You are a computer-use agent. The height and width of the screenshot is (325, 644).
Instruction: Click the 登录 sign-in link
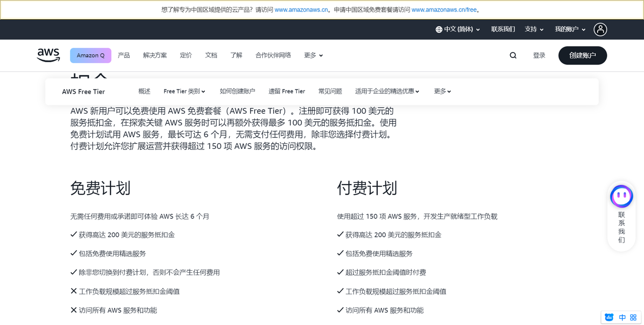click(x=539, y=55)
